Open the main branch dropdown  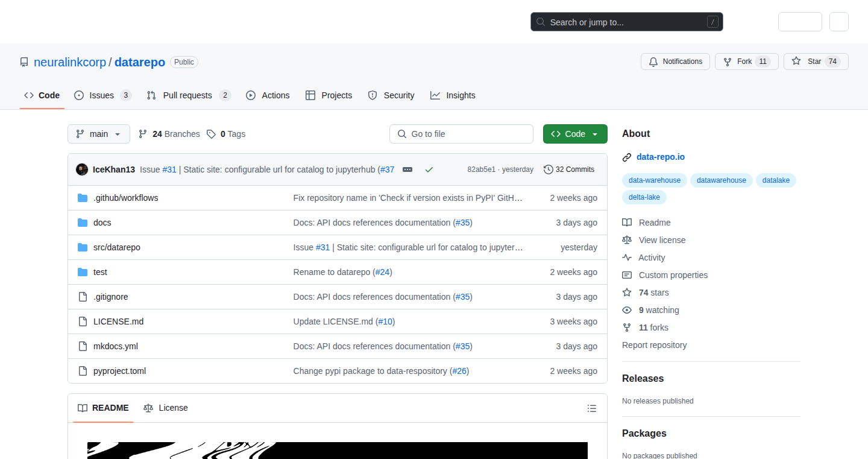(x=99, y=134)
